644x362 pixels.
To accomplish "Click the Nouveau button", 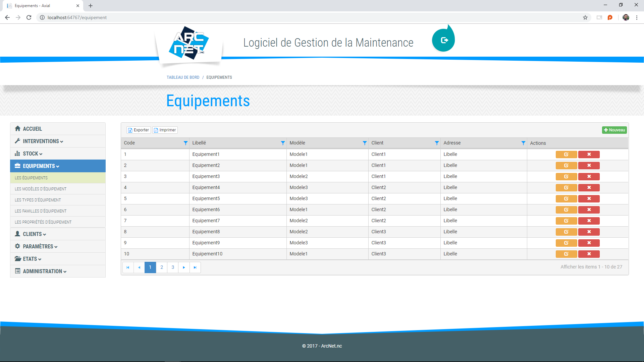I will pos(614,130).
